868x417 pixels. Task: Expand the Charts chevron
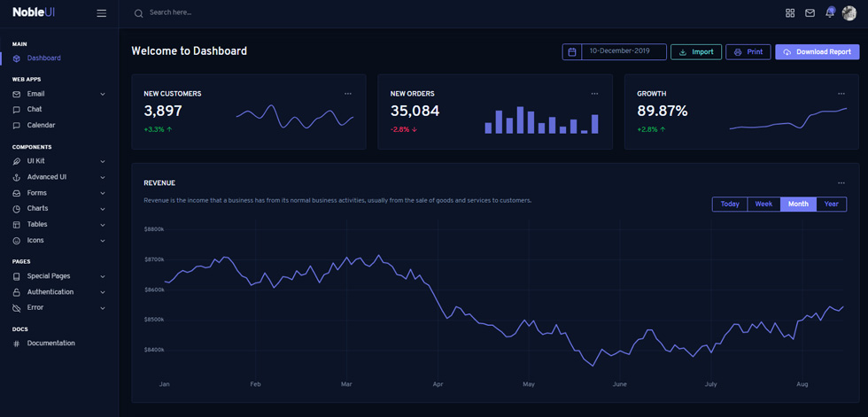(x=103, y=209)
